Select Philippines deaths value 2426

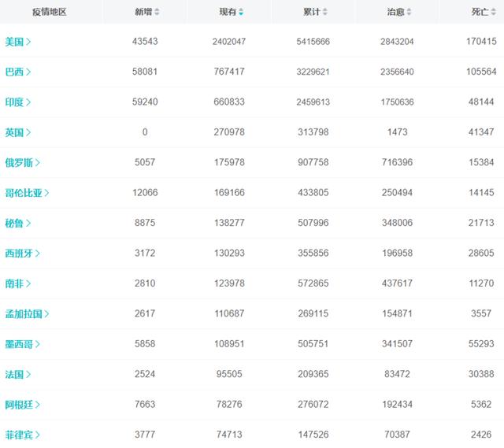point(481,435)
